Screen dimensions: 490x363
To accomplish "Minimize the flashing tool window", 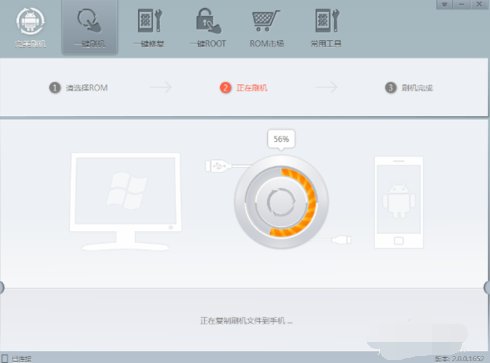I will tap(462, 4).
